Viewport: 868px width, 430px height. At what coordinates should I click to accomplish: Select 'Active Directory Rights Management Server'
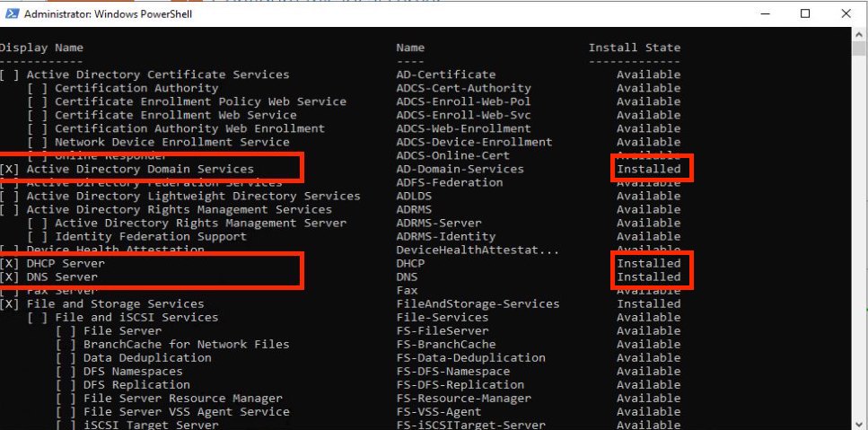[200, 223]
